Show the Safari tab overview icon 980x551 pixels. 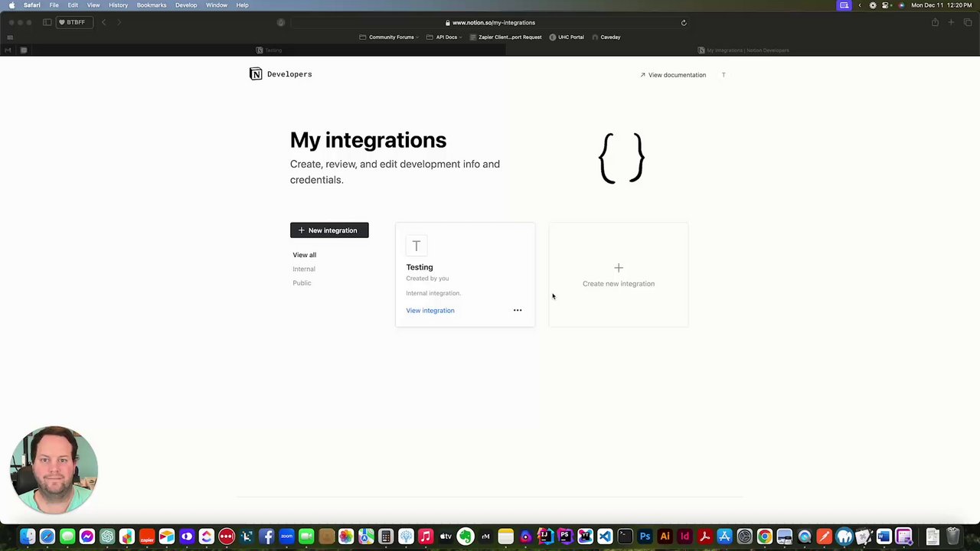click(968, 22)
